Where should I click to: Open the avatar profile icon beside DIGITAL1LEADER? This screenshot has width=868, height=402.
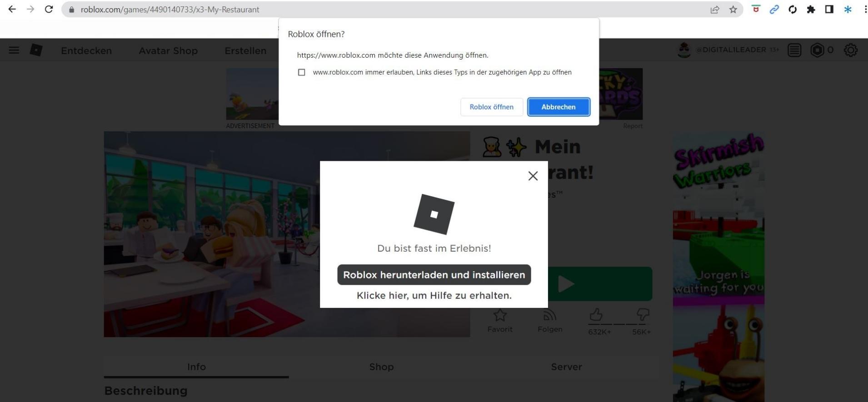click(684, 50)
